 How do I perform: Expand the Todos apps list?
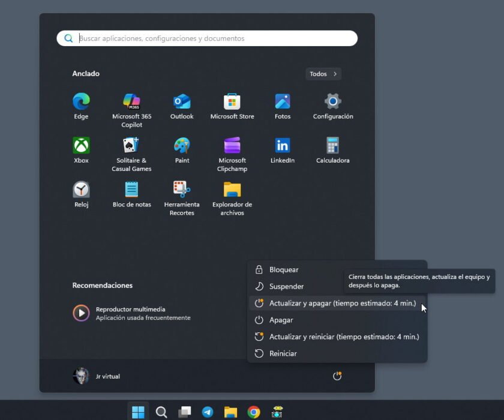(x=323, y=73)
